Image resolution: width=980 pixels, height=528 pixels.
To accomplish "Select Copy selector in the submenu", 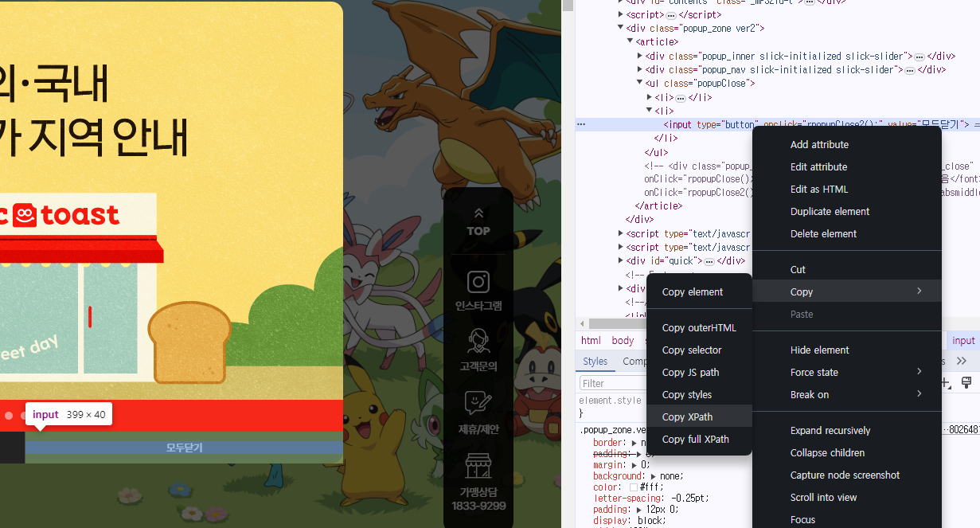I will click(x=700, y=350).
